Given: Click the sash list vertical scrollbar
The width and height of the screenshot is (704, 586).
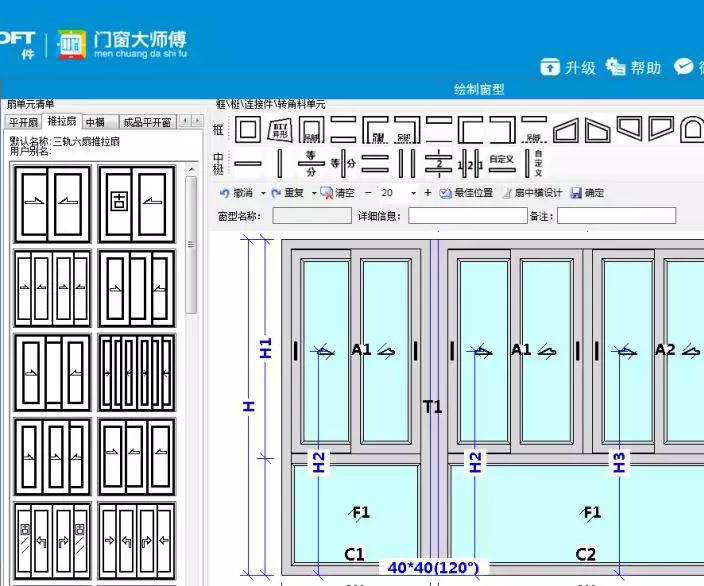Looking at the screenshot, I should pyautogui.click(x=192, y=245).
